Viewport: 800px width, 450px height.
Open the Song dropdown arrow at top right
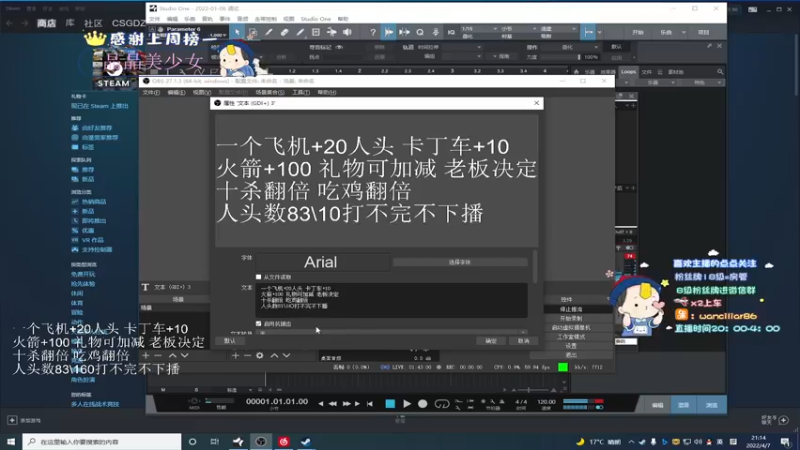[684, 32]
